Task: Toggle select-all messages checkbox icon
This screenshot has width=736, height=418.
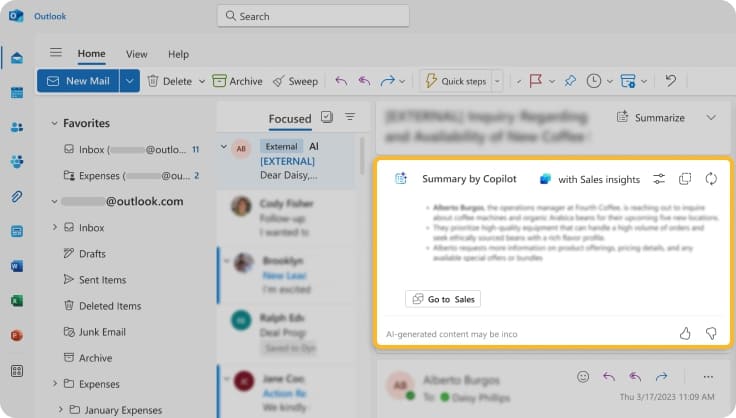Action: (327, 117)
